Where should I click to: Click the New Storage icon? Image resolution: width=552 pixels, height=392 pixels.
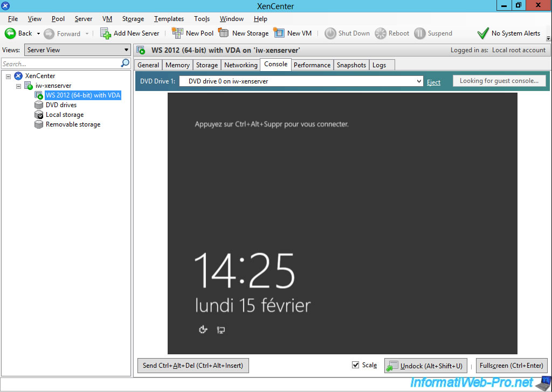point(223,33)
